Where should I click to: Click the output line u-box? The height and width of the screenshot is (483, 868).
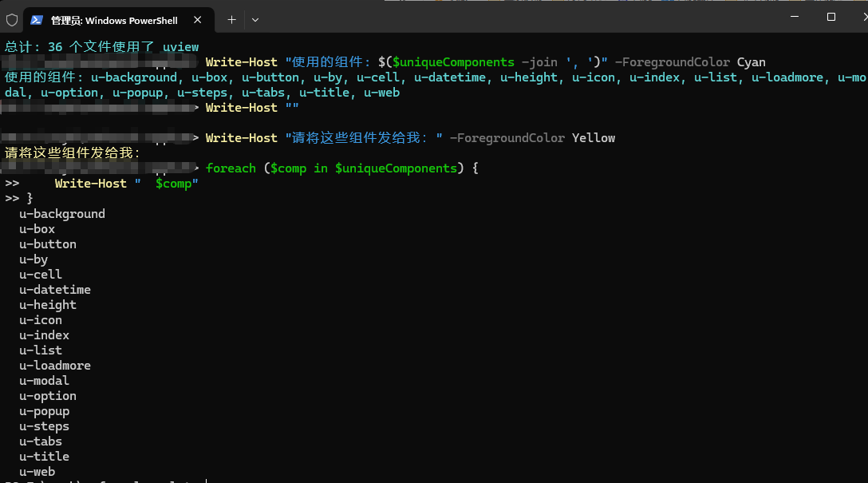point(37,229)
